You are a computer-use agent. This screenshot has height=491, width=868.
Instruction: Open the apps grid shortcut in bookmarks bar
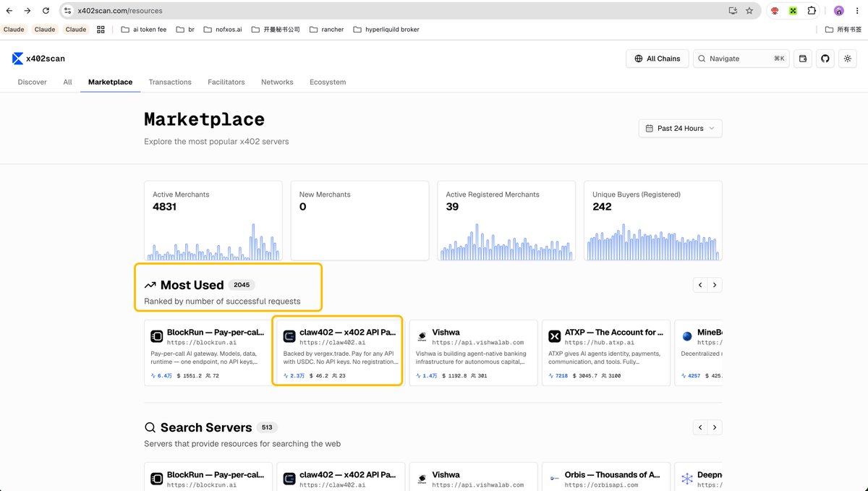[x=101, y=30]
